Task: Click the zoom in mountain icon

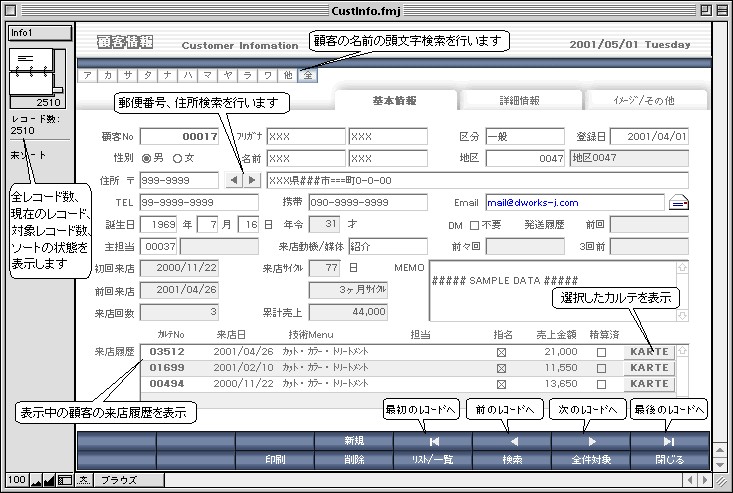Action: click(49, 480)
